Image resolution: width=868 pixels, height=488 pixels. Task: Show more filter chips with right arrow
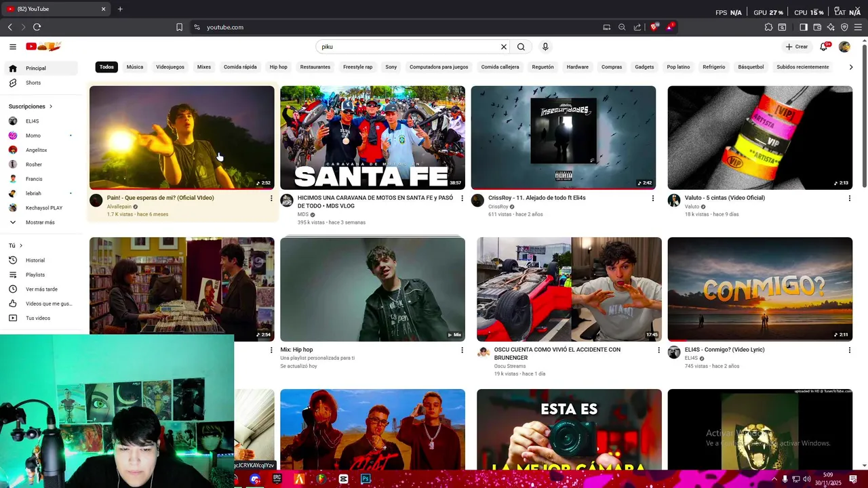(851, 67)
